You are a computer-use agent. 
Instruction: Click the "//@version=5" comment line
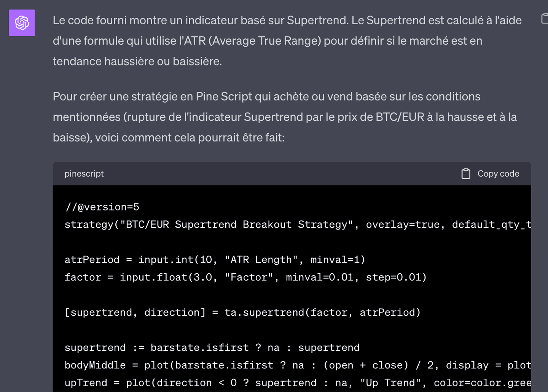coord(102,207)
